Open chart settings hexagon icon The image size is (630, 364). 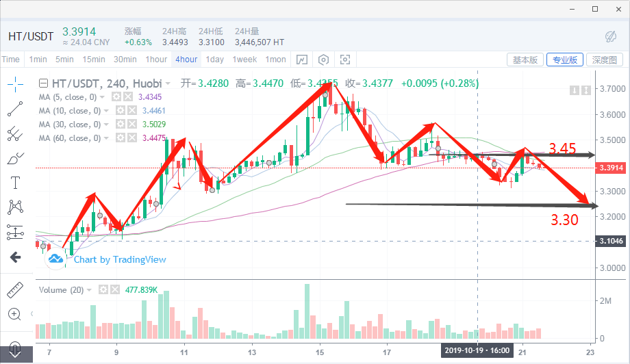click(x=323, y=60)
